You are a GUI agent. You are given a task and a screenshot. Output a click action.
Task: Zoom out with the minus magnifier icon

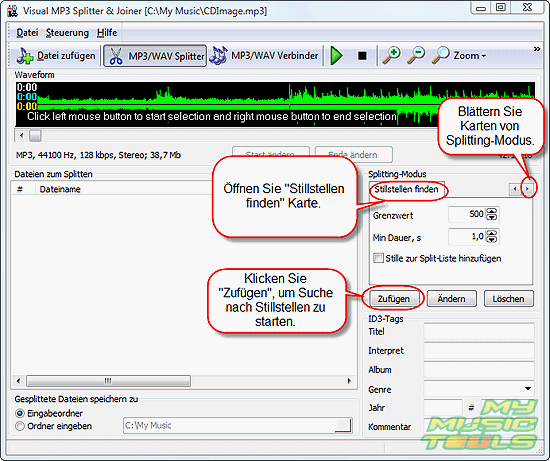[416, 56]
